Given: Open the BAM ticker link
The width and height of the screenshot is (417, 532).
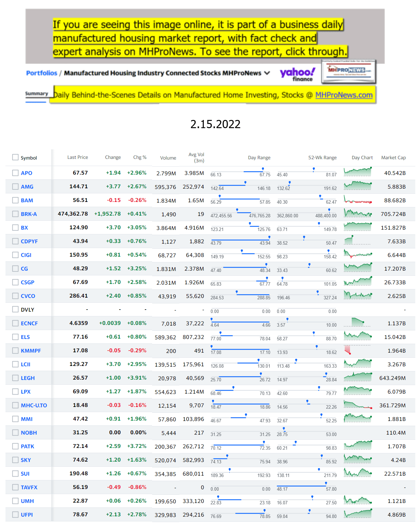Looking at the screenshot, I should click(x=27, y=200).
